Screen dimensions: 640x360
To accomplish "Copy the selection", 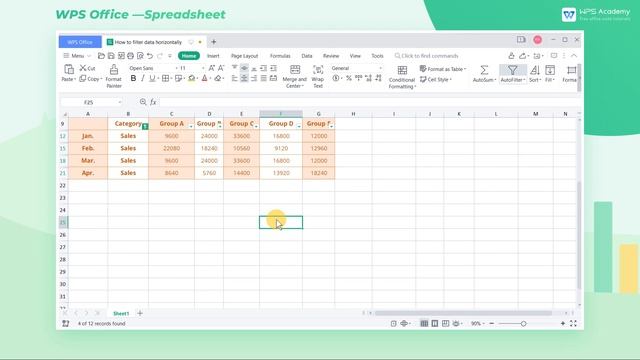I will pyautogui.click(x=90, y=79).
